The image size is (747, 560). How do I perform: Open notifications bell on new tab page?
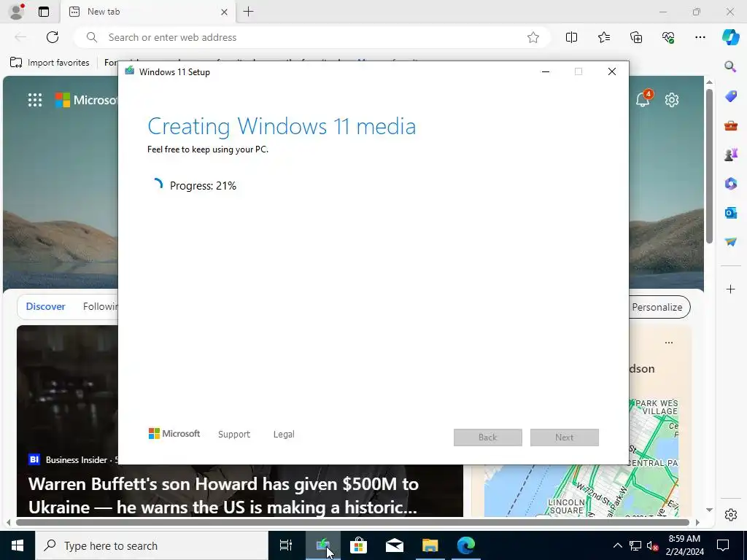(x=643, y=99)
